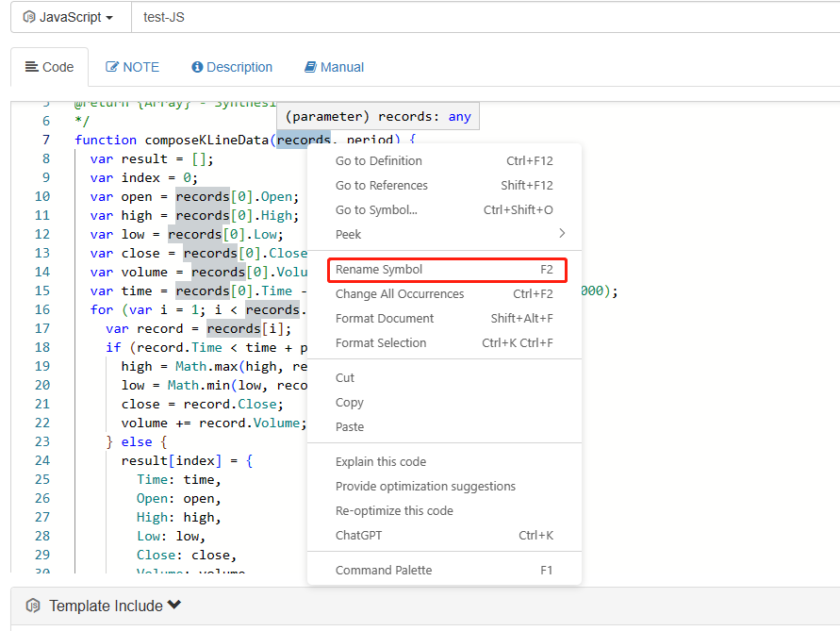Open the Description tab
This screenshot has width=840, height=631.
(x=232, y=67)
